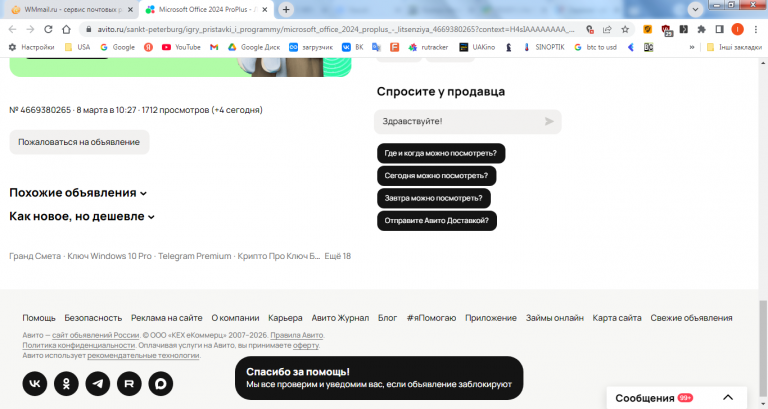
Task: Close the WMmail.ru tab
Action: click(130, 9)
